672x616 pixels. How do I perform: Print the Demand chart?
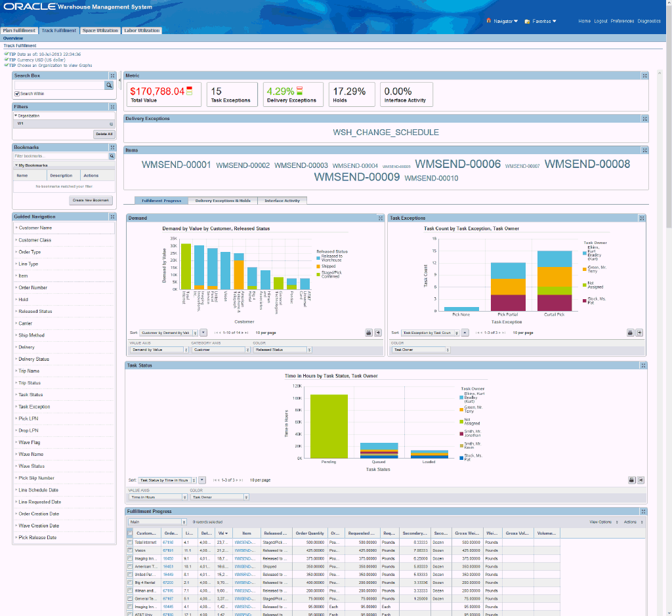coord(369,333)
